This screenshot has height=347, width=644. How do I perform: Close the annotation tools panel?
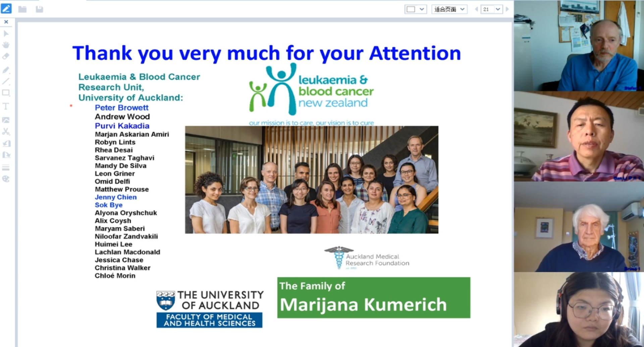coord(6,22)
